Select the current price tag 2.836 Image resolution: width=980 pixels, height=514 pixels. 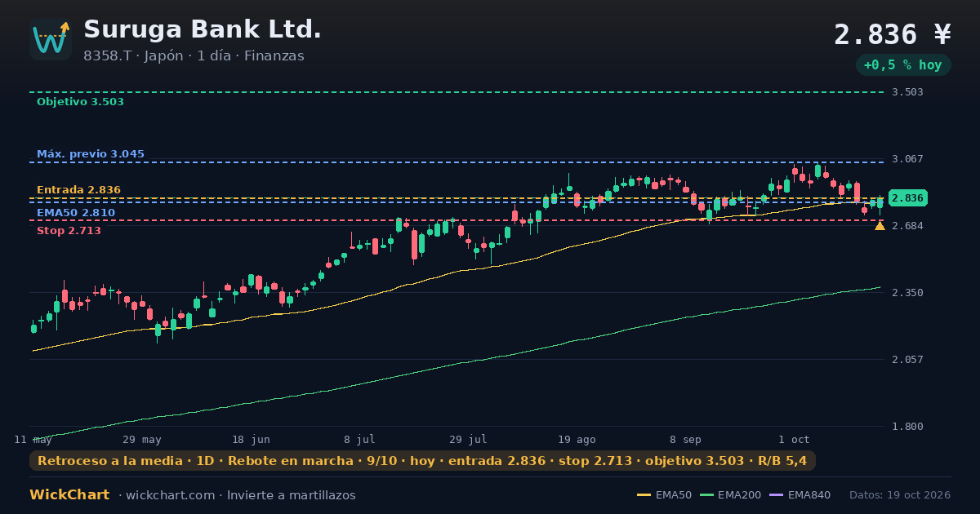[x=907, y=198]
